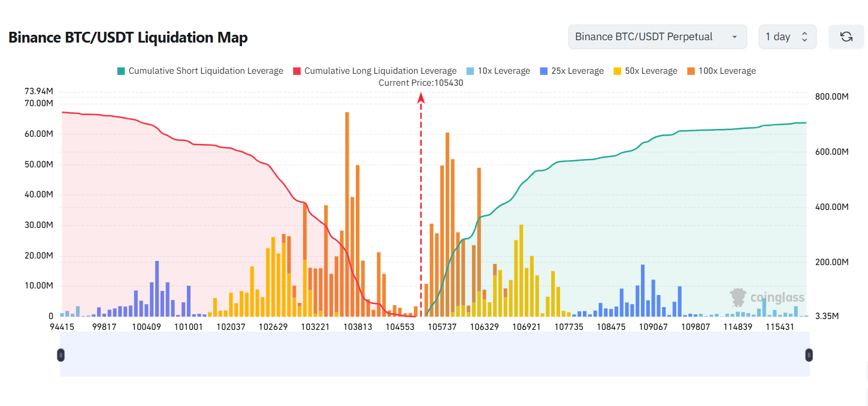868x406 pixels.
Task: Toggle Cumulative Long Liquidation Leverage legend
Action: [x=374, y=71]
